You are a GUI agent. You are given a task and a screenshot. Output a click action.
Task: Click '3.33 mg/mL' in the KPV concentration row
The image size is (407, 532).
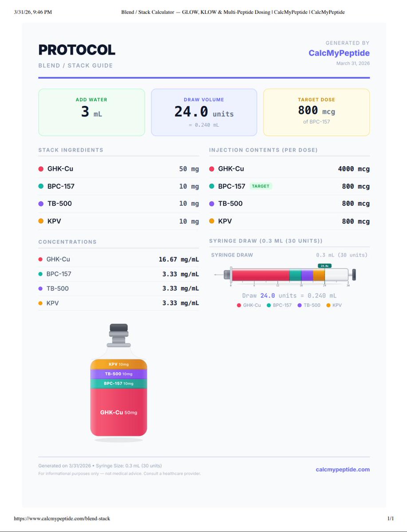coord(181,303)
